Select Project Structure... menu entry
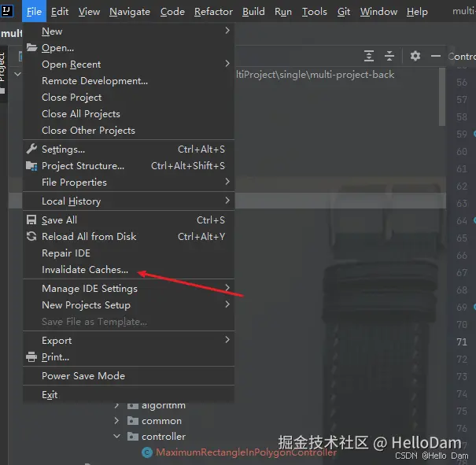This screenshot has width=476, height=465. coord(128,166)
